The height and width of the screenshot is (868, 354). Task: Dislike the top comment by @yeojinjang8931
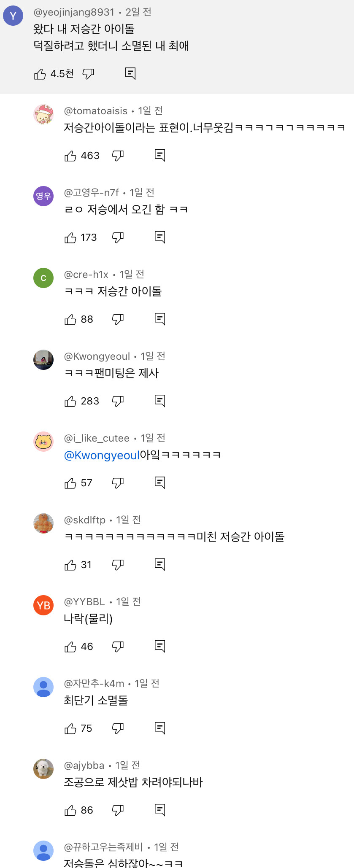coord(88,74)
